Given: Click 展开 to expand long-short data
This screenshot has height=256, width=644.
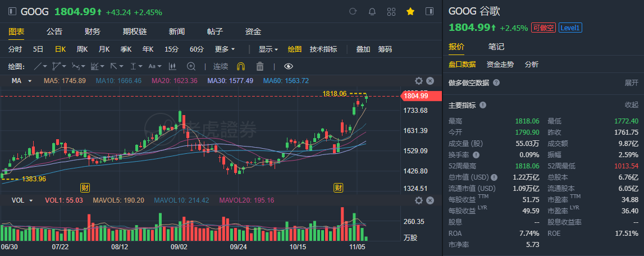Looking at the screenshot, I should tap(632, 83).
